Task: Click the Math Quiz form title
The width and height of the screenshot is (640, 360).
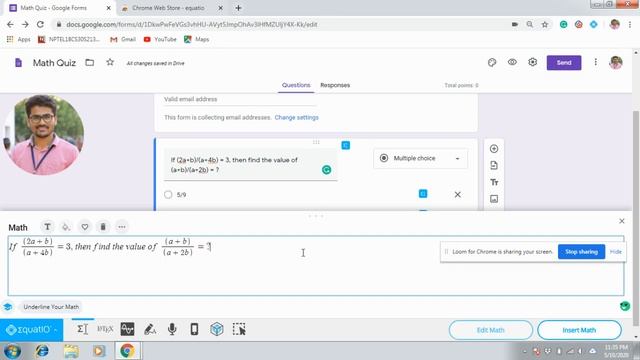Action: coord(54,63)
